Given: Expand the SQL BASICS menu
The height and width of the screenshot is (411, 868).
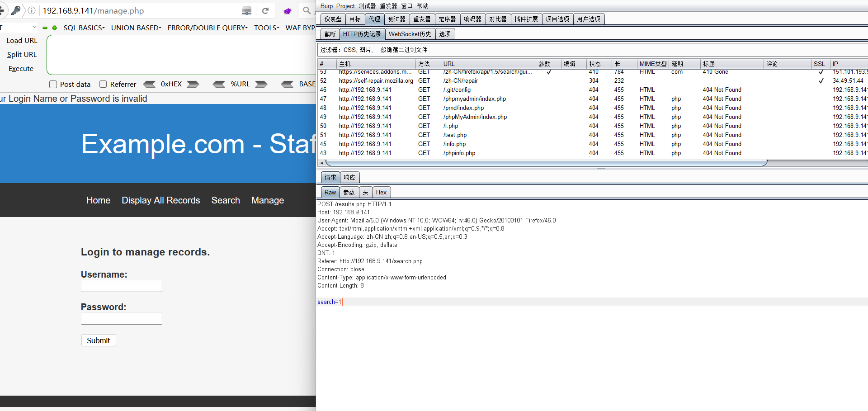Looking at the screenshot, I should tap(84, 28).
